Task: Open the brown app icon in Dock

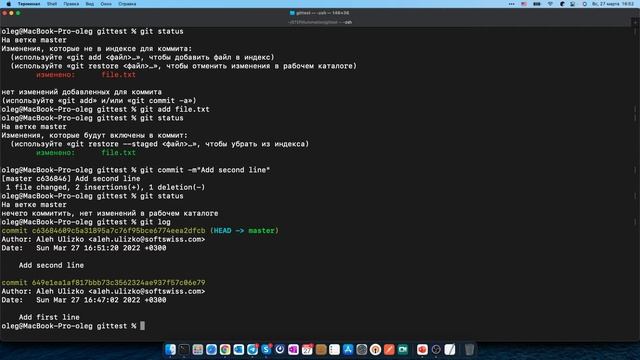Action: pos(321,349)
